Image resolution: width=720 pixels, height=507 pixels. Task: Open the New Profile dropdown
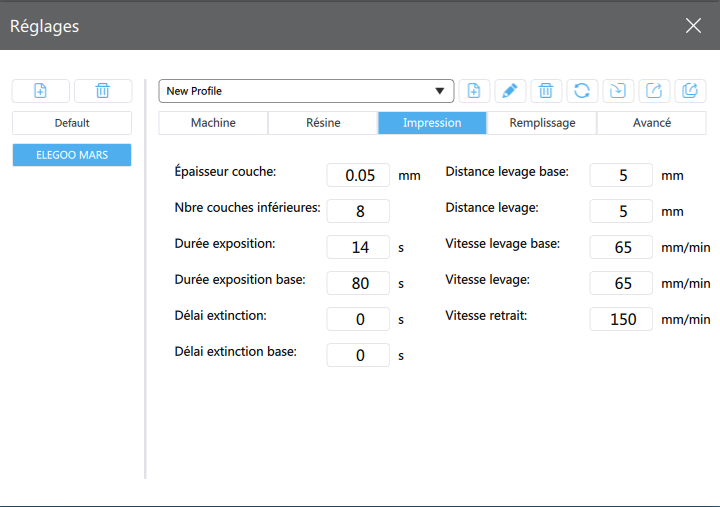306,91
